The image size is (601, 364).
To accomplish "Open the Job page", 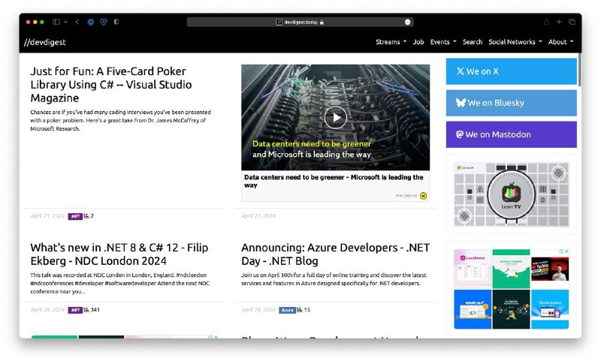I will [x=418, y=42].
